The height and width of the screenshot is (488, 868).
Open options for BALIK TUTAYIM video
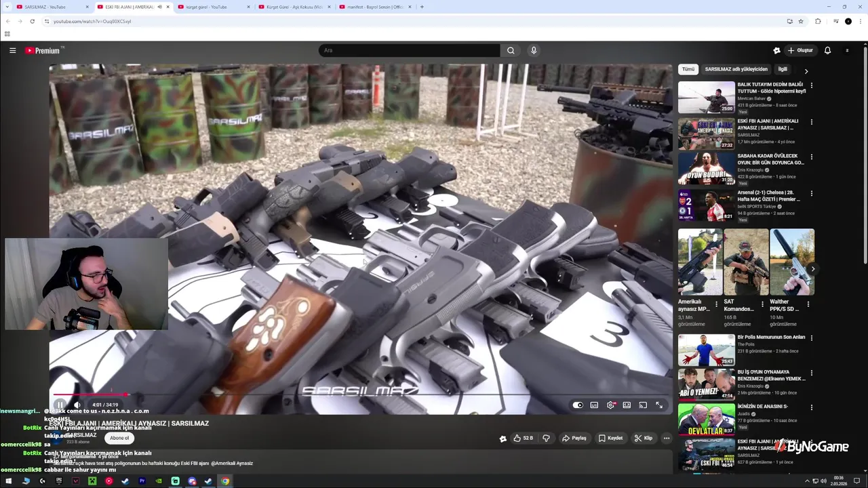coord(812,85)
